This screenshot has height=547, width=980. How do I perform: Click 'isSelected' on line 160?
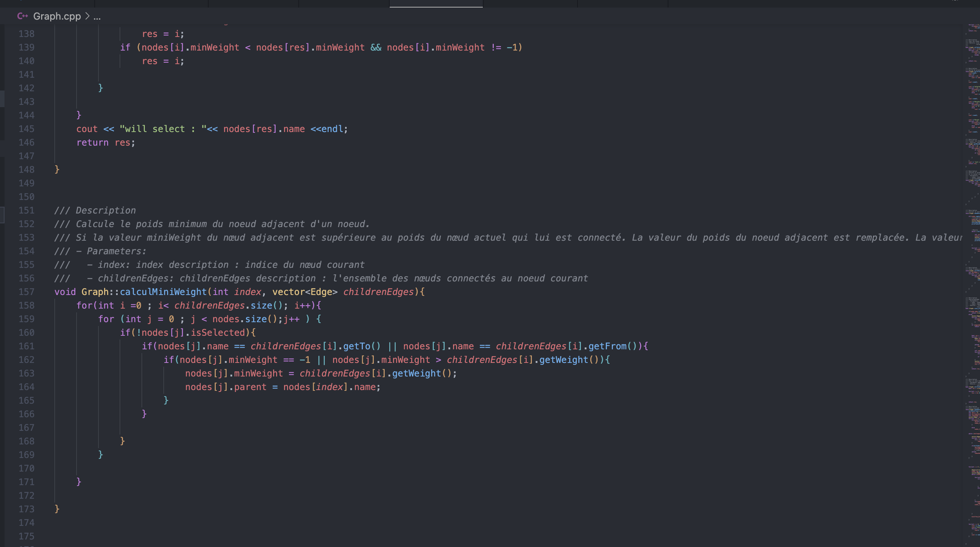(x=218, y=332)
